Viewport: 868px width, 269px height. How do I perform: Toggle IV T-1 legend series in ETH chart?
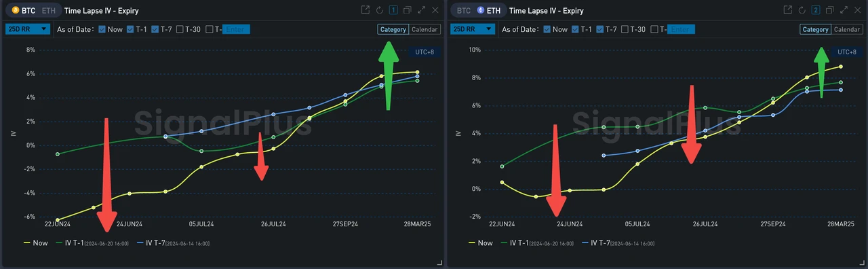tap(538, 243)
